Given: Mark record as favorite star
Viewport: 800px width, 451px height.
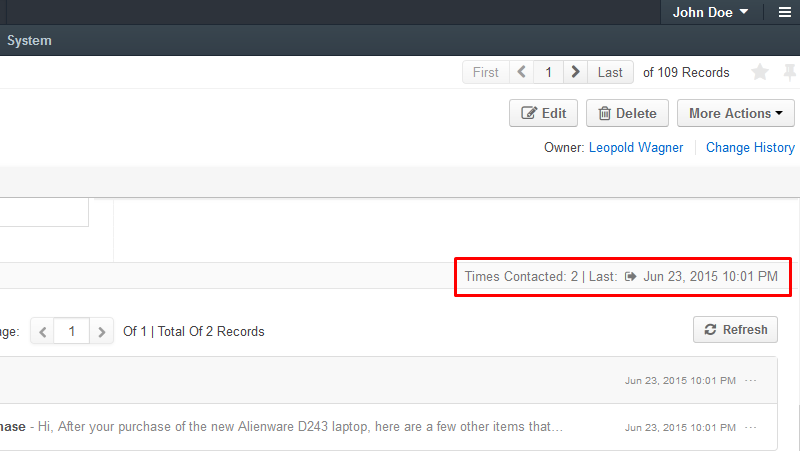Looking at the screenshot, I should [760, 72].
